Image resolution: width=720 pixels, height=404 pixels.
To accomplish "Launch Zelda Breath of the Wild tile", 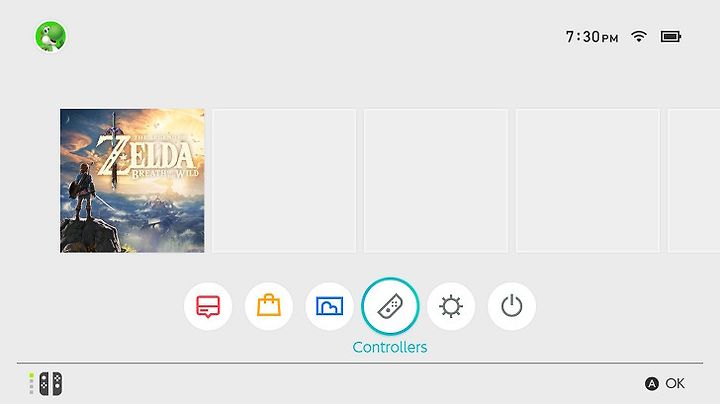I will pyautogui.click(x=132, y=181).
